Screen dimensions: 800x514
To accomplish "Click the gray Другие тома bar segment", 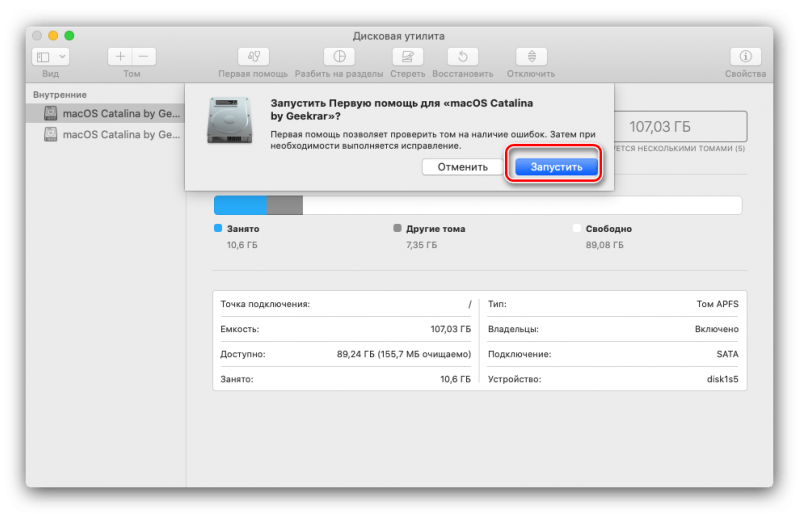I will [x=285, y=205].
